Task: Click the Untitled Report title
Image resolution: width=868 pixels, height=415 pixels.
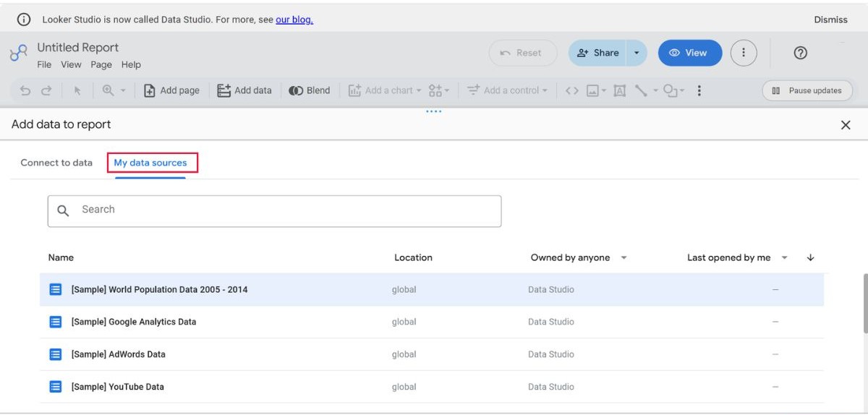Action: pyautogui.click(x=78, y=48)
